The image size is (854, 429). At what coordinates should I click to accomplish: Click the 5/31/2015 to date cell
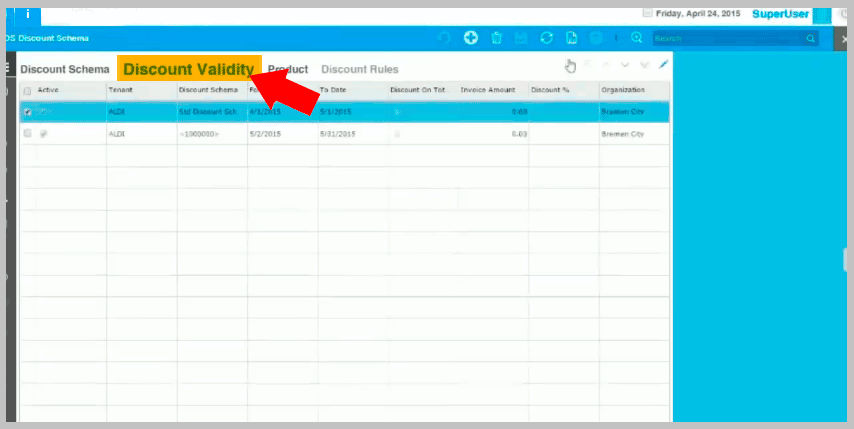(x=353, y=133)
